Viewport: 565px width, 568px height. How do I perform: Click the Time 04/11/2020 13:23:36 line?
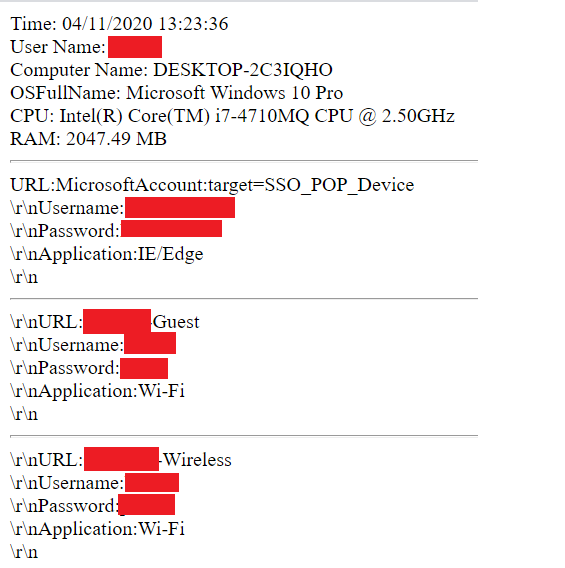[119, 24]
